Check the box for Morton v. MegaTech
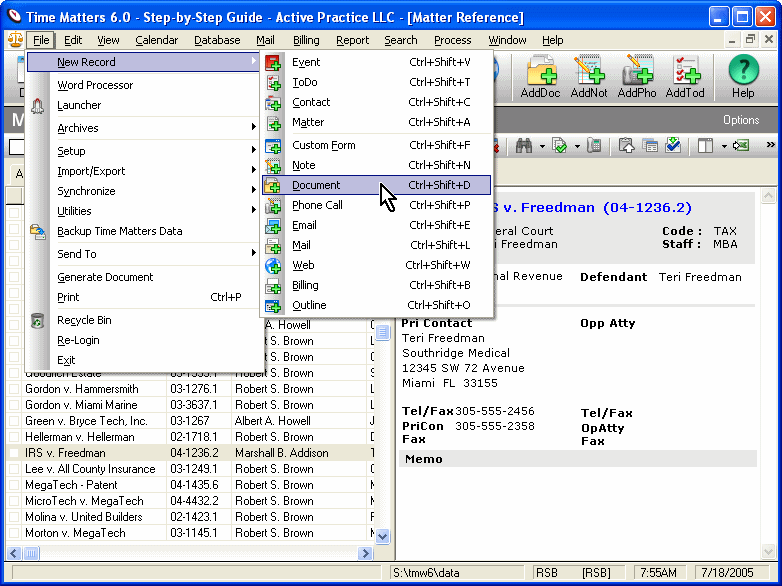782x586 pixels. (14, 533)
